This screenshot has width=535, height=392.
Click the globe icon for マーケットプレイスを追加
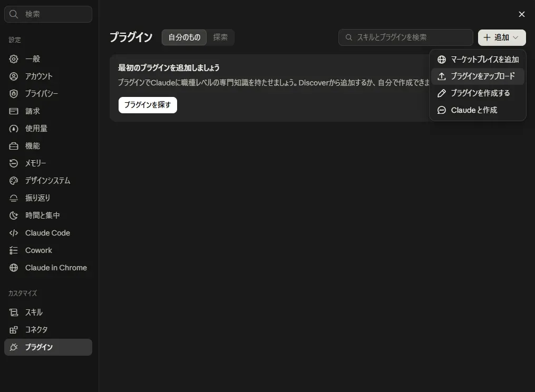(442, 60)
